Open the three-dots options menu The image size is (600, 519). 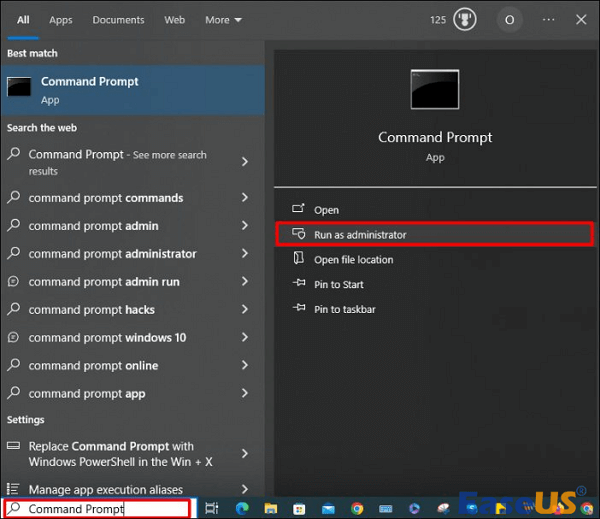tap(548, 20)
